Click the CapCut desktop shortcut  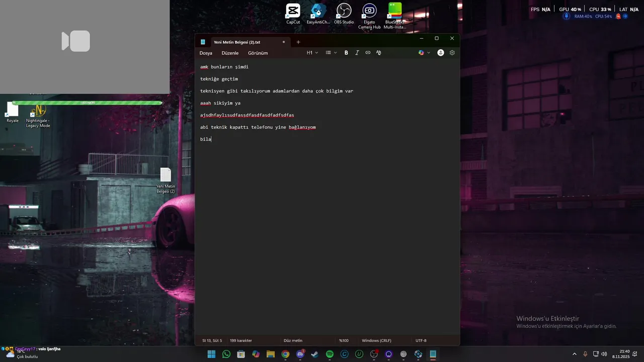click(x=293, y=14)
